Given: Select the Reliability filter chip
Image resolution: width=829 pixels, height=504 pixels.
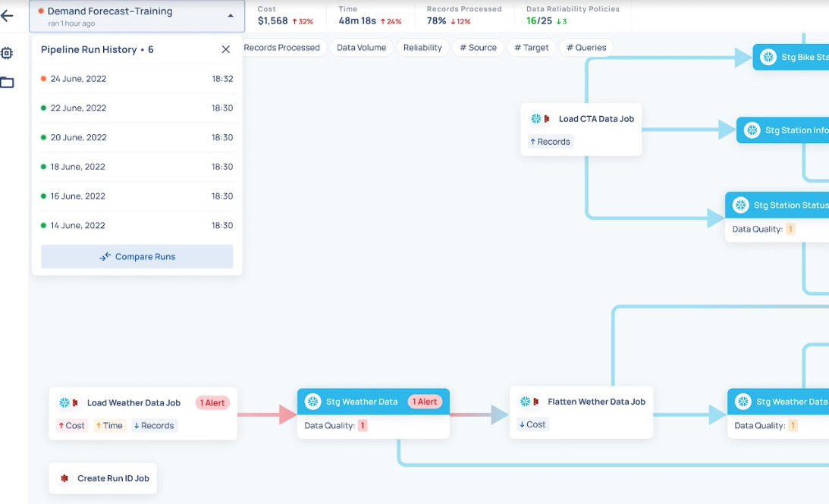Looking at the screenshot, I should tap(422, 48).
